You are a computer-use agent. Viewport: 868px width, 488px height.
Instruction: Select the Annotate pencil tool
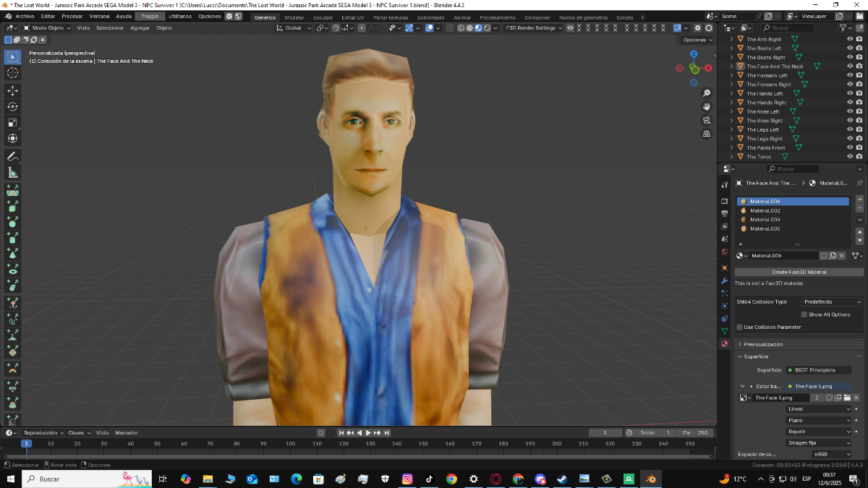point(13,156)
